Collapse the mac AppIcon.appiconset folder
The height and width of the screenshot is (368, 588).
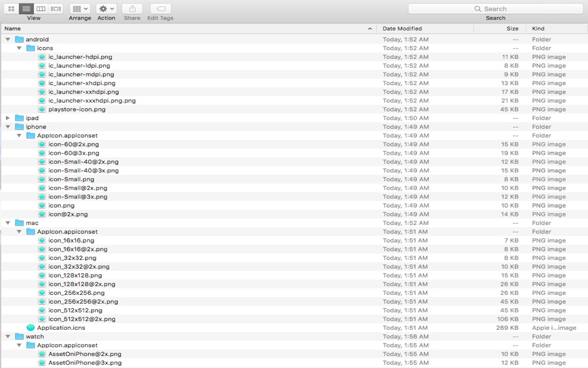(20, 231)
